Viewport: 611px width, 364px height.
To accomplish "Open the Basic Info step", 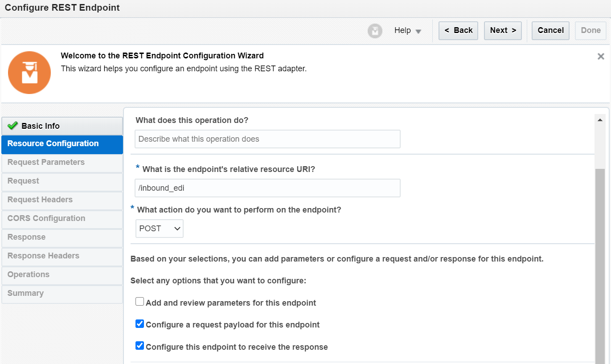I will 62,126.
